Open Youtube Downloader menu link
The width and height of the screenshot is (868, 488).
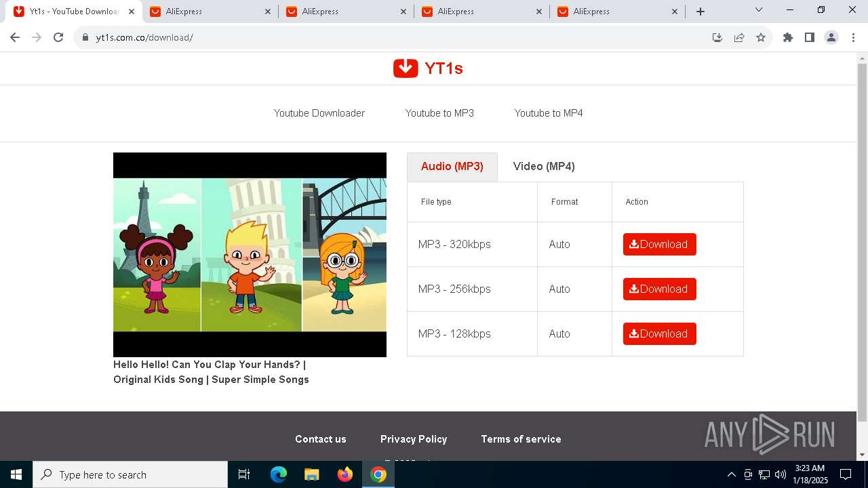[319, 113]
